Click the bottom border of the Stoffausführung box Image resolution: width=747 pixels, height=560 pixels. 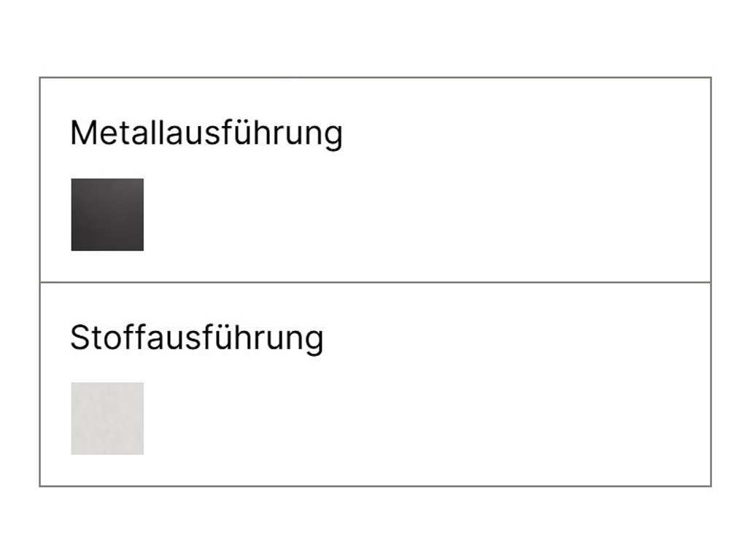(x=376, y=486)
